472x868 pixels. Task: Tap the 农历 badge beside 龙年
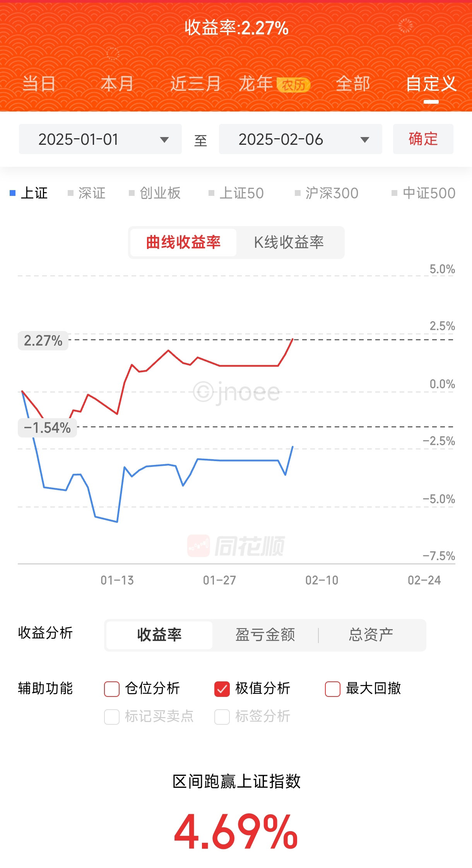293,85
